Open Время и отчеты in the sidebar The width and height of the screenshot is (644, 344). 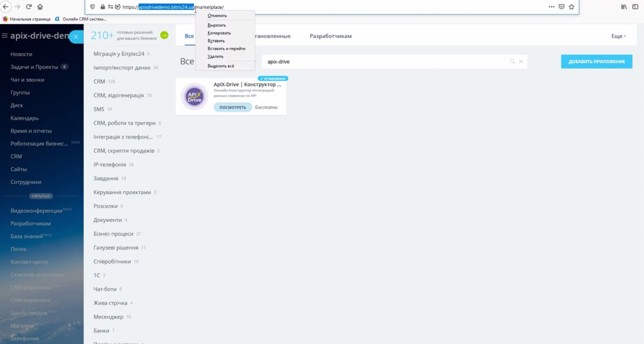tap(31, 131)
